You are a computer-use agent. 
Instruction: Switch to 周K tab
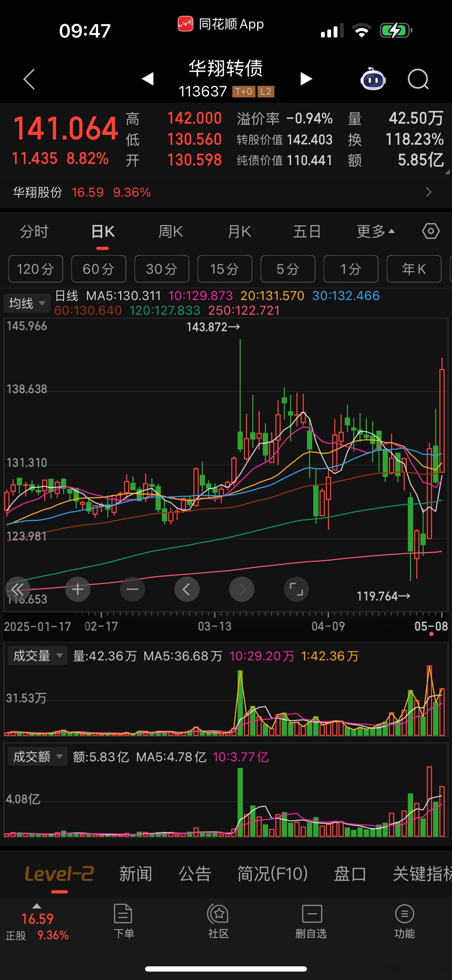point(171,231)
